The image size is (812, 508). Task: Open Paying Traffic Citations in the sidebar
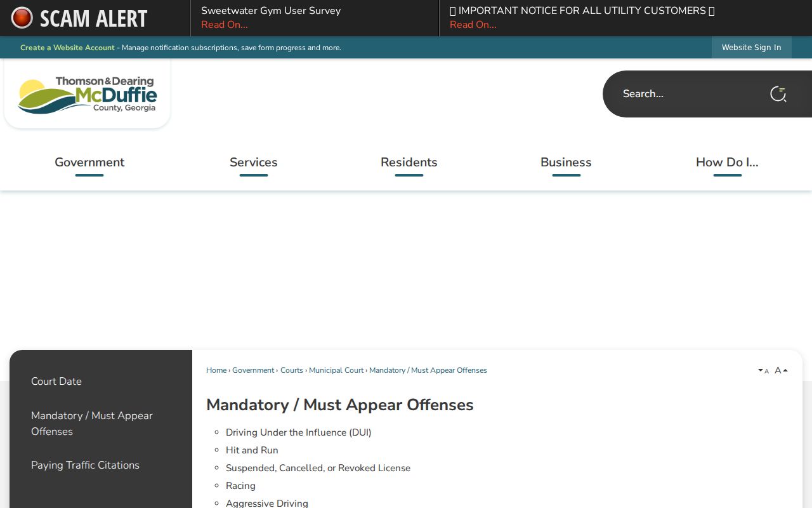[x=85, y=465]
